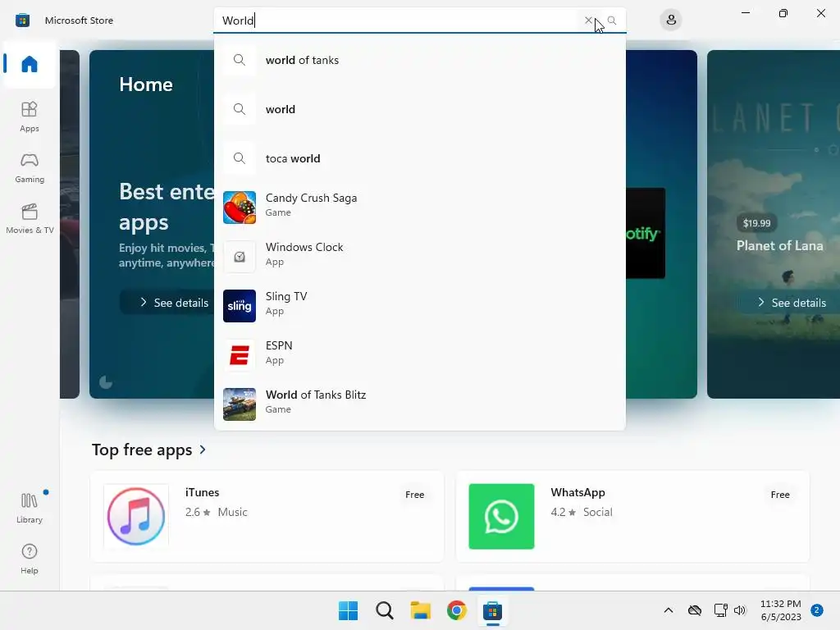Click the iTunes Free button
Screen dimensions: 840x630
pyautogui.click(x=414, y=495)
